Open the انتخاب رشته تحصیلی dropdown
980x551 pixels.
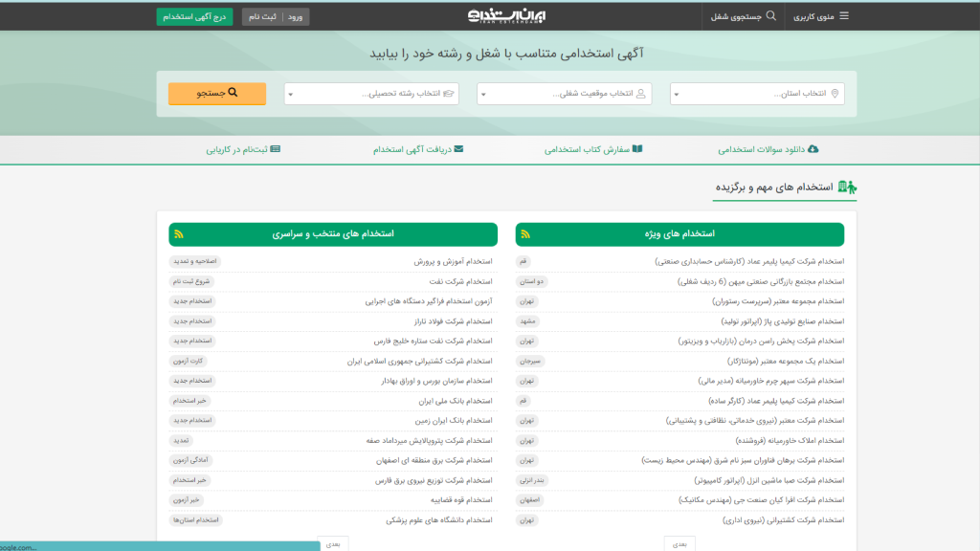(371, 94)
